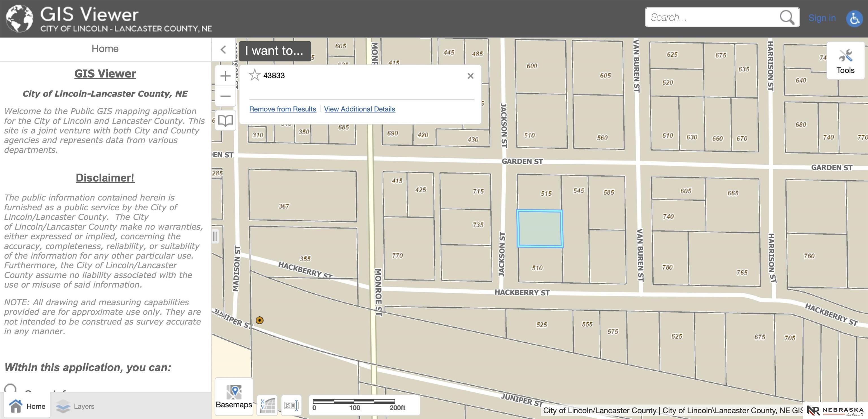Zoom in on the map
Screen dimensions: 868x419
(x=225, y=76)
